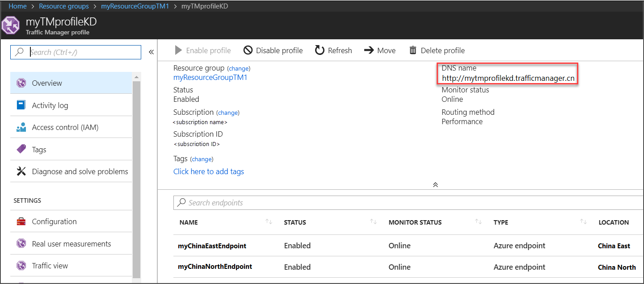
Task: Open the myResourceGroupTM1 resource group link
Action: point(210,77)
